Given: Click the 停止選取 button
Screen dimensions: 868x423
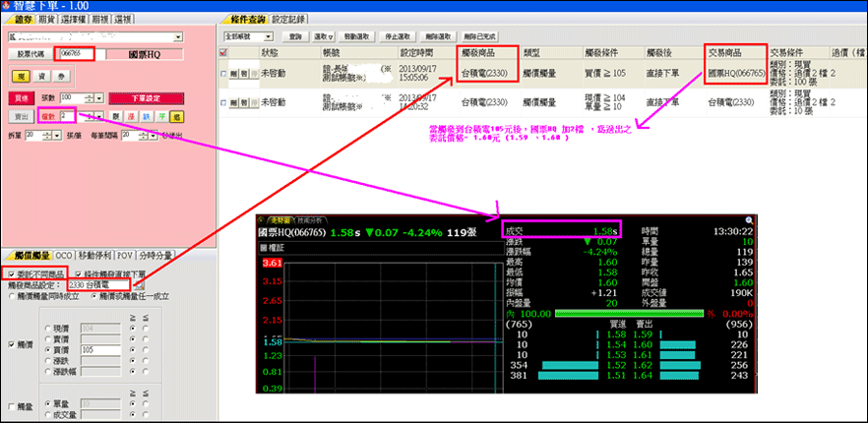Looking at the screenshot, I should pos(398,36).
